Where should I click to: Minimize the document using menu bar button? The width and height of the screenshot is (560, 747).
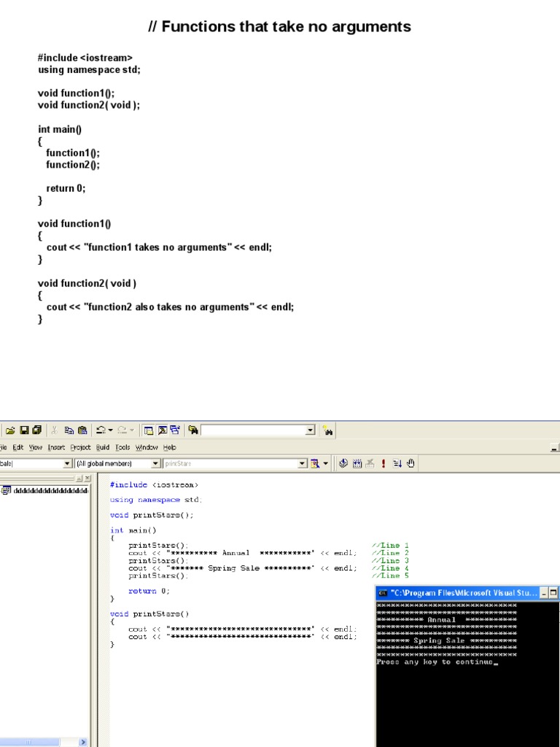tap(554, 448)
